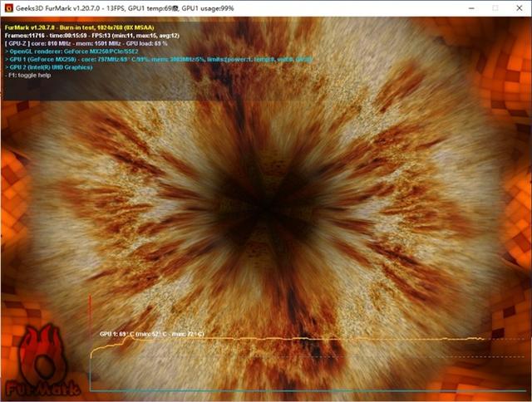Click the 'OpenGL renderer: GeForce MX250' line
The height and width of the screenshot is (402, 532).
[x=72, y=51]
